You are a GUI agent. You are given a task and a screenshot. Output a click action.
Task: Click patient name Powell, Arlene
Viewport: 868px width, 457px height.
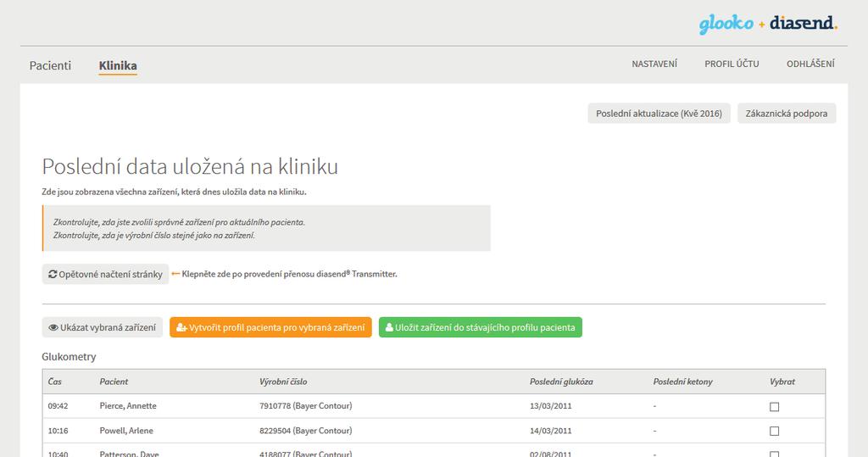(126, 431)
